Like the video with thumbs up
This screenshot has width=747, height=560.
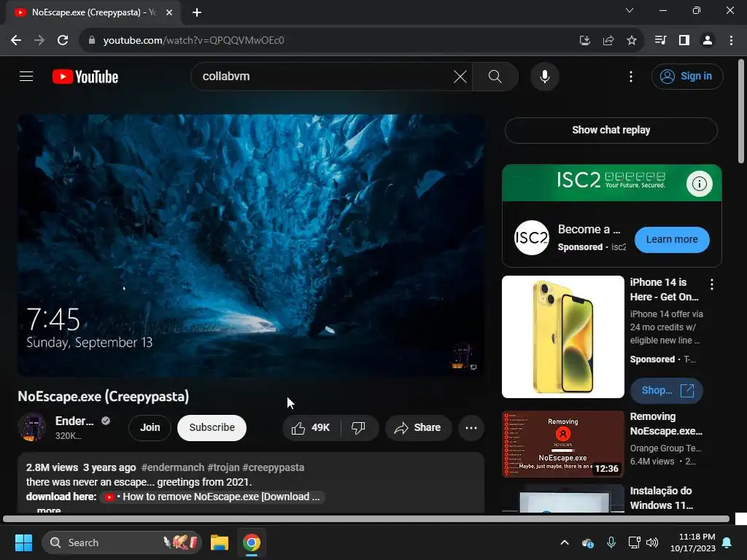[x=311, y=427]
